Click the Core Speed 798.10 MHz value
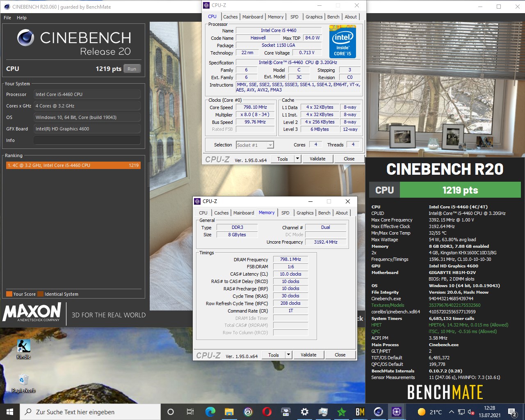Viewport: 525px width, 420px height. click(x=255, y=107)
